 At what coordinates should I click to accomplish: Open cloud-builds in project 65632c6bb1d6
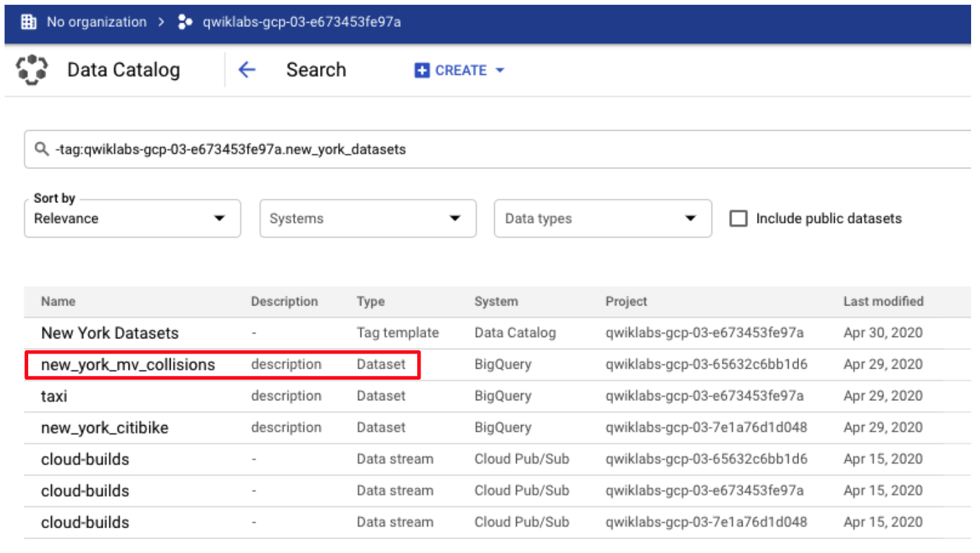85,459
